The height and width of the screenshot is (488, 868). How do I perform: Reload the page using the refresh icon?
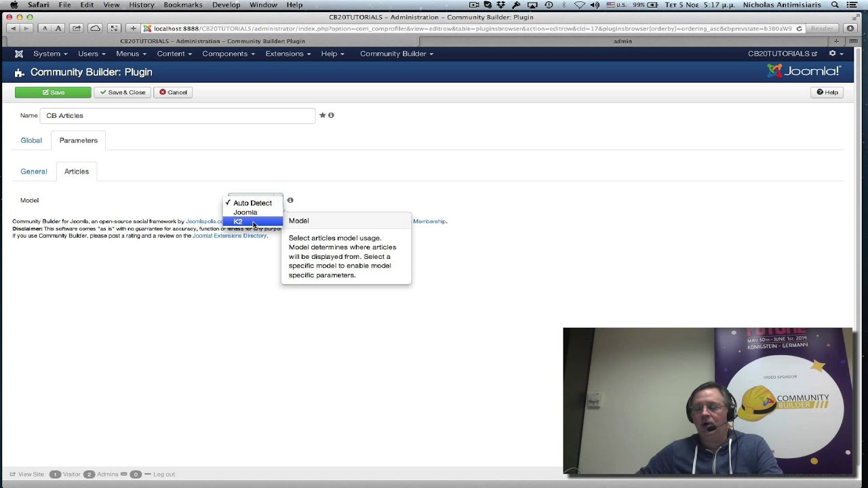pos(800,28)
